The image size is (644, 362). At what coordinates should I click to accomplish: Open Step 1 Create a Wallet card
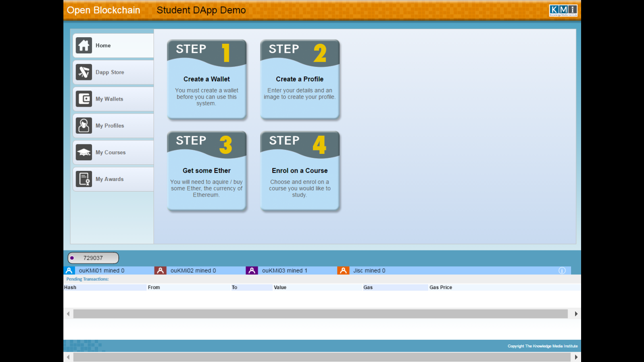click(207, 79)
